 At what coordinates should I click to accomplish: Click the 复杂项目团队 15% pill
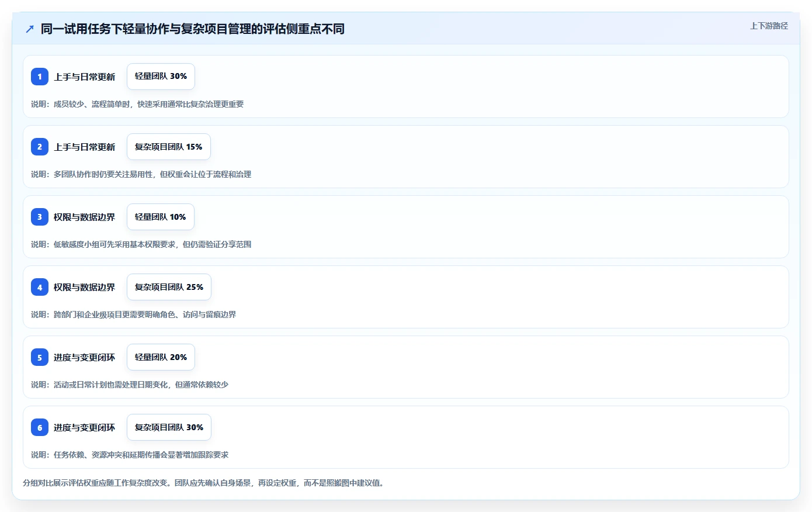click(x=169, y=147)
